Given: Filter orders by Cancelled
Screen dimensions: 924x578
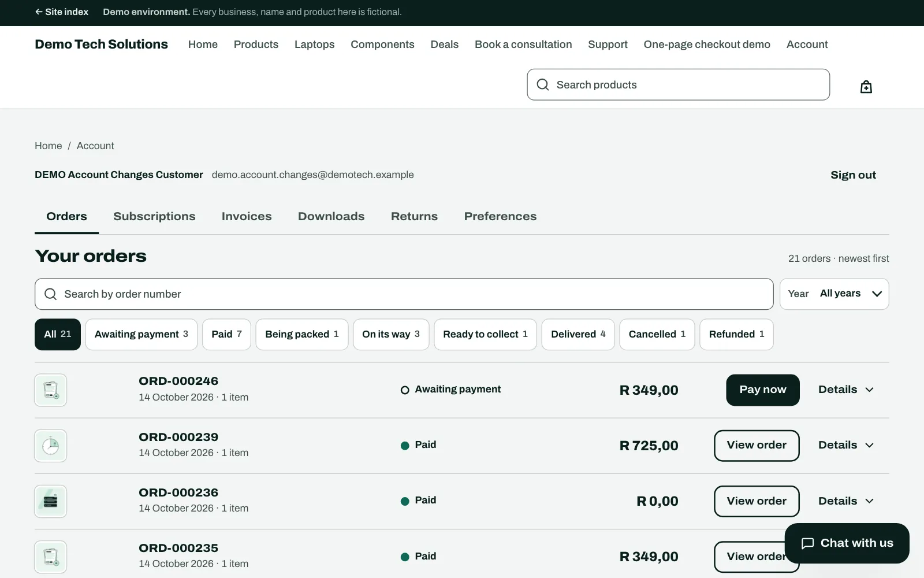Looking at the screenshot, I should (x=657, y=334).
